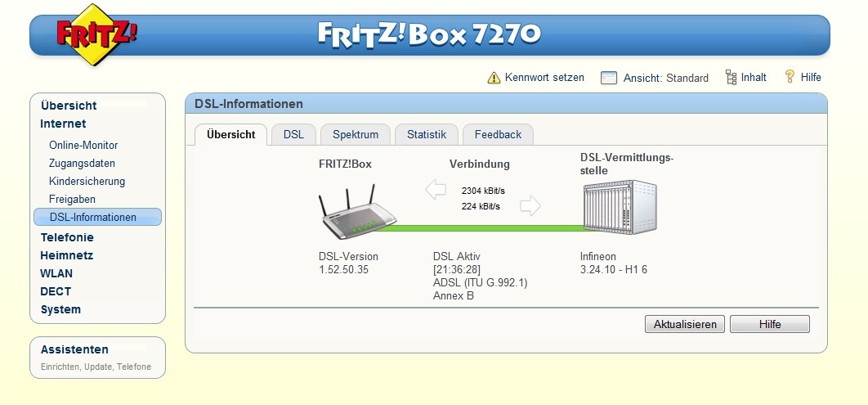Screen dimensions: 868x405
Task: Open the System menu section
Action: click(61, 309)
